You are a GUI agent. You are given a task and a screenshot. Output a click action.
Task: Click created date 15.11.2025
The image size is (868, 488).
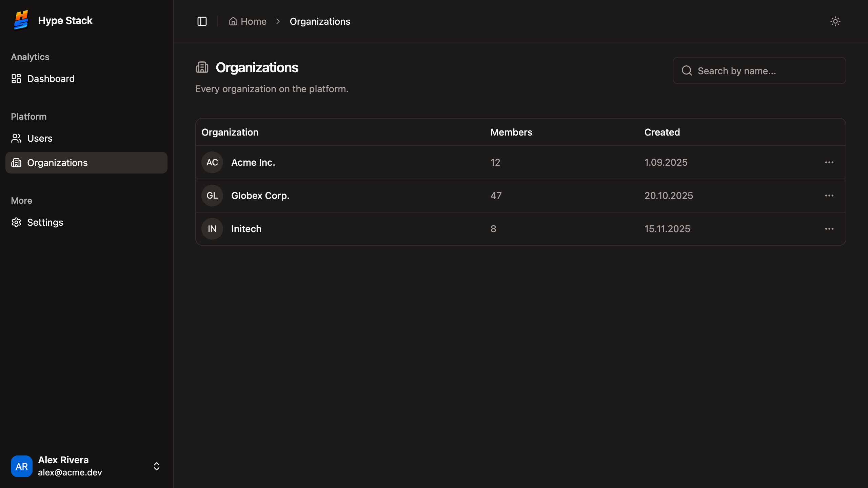tap(667, 229)
